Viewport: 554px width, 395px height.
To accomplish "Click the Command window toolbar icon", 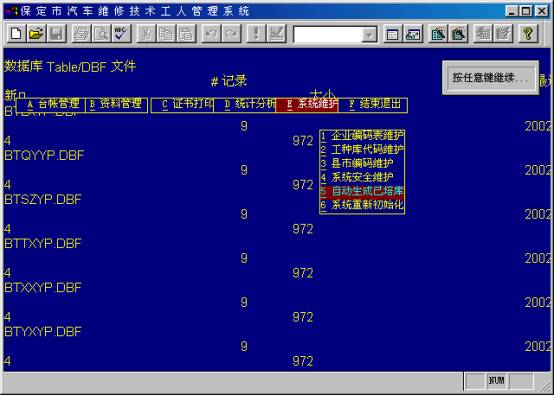I will (393, 34).
